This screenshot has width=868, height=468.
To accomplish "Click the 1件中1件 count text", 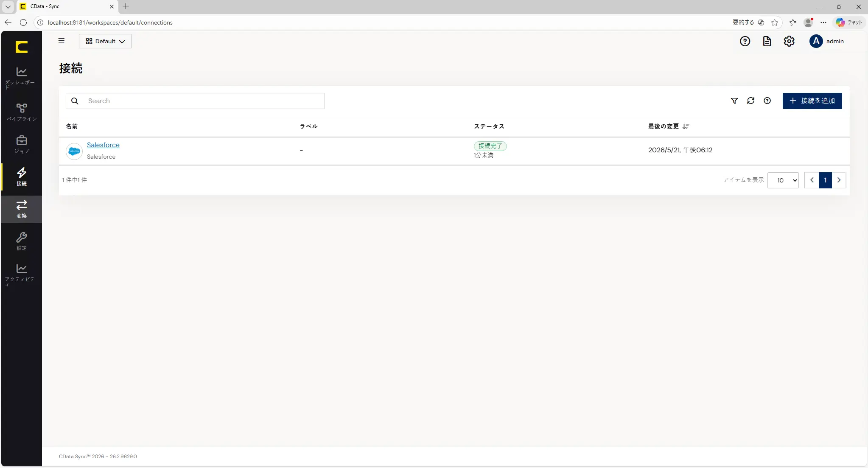I will coord(75,180).
